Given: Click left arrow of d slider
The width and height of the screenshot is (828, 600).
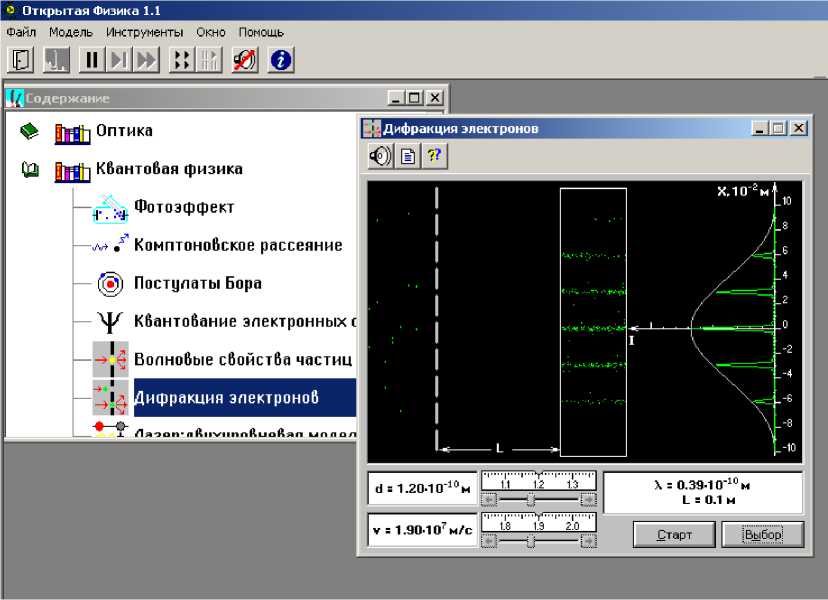Looking at the screenshot, I should 490,500.
